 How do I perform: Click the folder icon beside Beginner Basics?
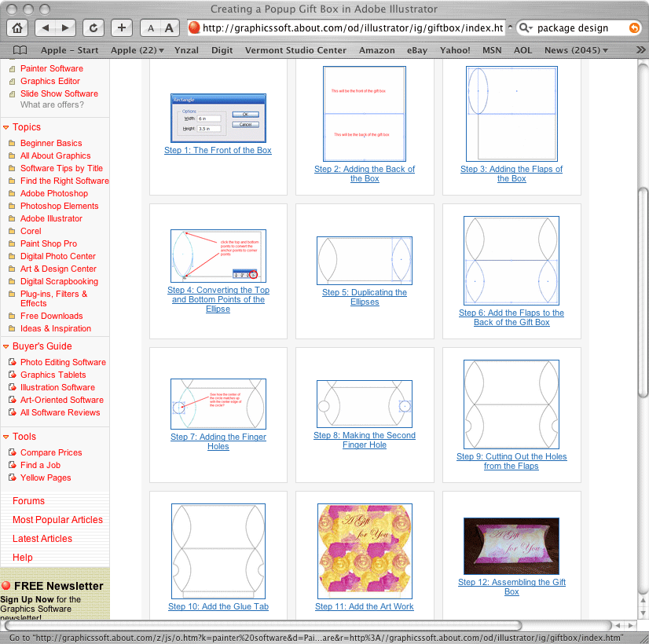12,143
